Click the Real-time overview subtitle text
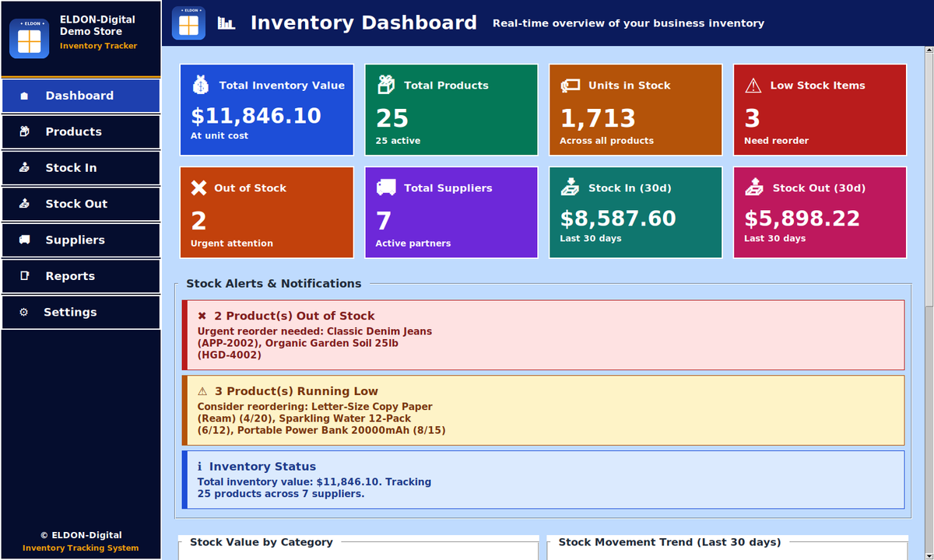 point(628,23)
